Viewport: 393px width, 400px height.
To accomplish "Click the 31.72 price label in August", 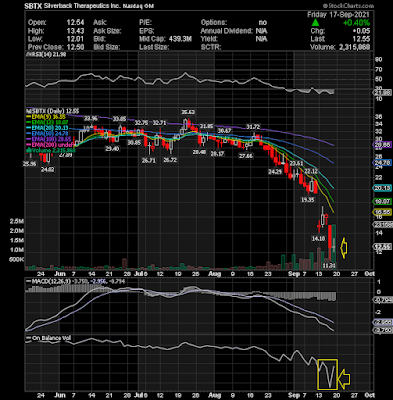I will point(253,126).
